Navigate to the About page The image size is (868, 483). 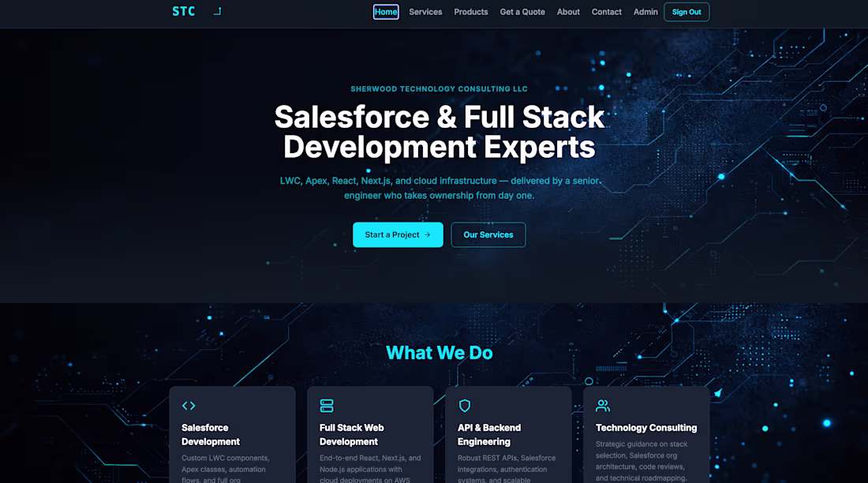568,12
